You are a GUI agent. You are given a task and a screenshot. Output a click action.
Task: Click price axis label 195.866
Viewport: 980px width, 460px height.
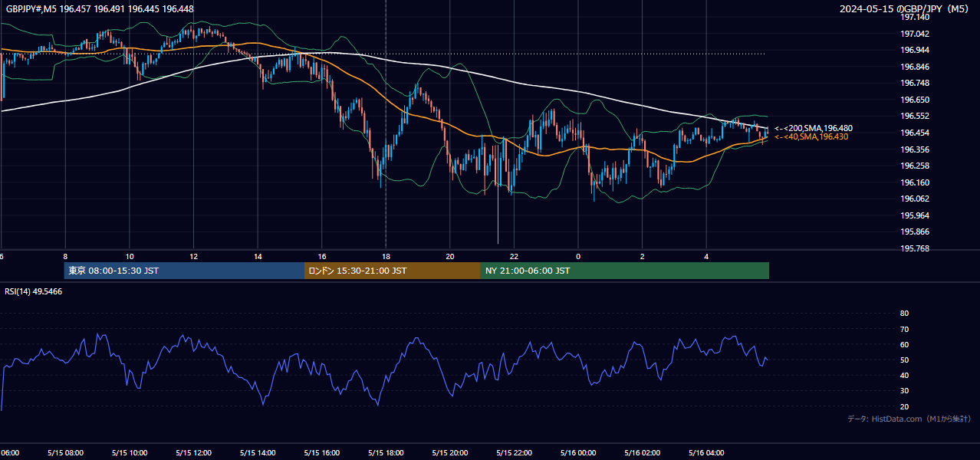(915, 232)
